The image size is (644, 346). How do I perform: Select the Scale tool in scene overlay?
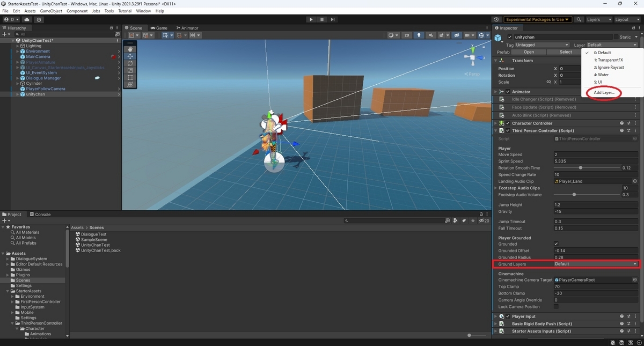coord(130,70)
